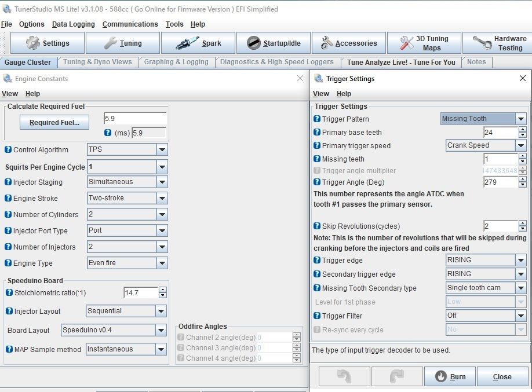The image size is (532, 392).
Task: Expand the Board Layout dropdown
Action: (162, 331)
